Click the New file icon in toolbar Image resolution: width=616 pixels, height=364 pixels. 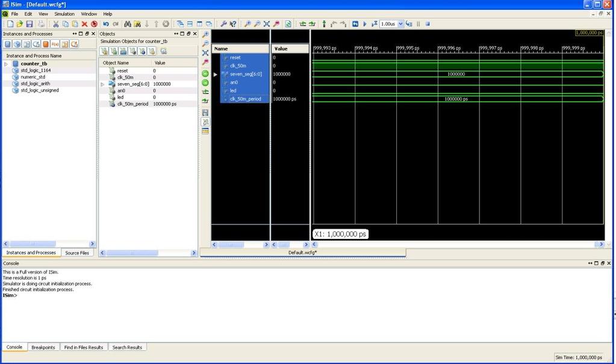(x=10, y=24)
